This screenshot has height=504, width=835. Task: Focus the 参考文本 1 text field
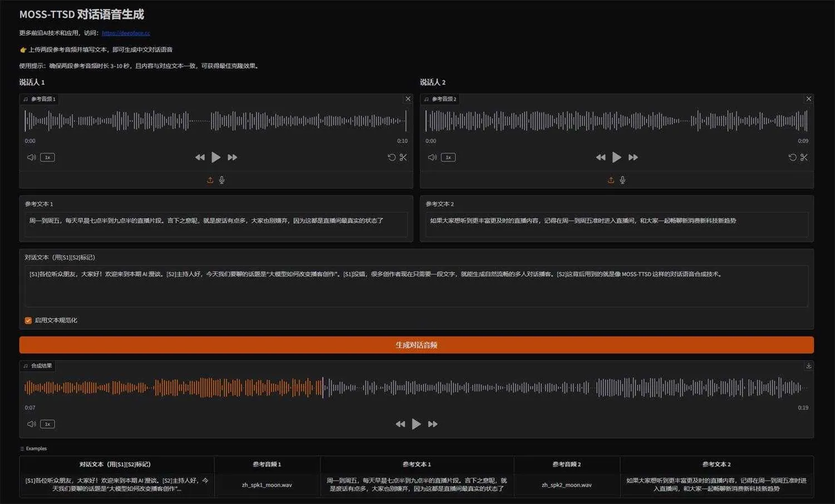click(x=216, y=224)
